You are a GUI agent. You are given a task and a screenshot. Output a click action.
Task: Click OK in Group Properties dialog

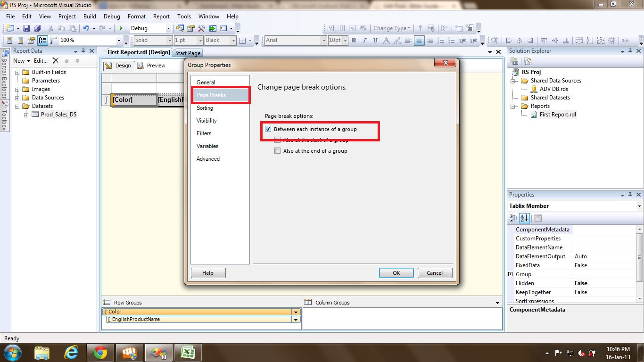point(396,273)
